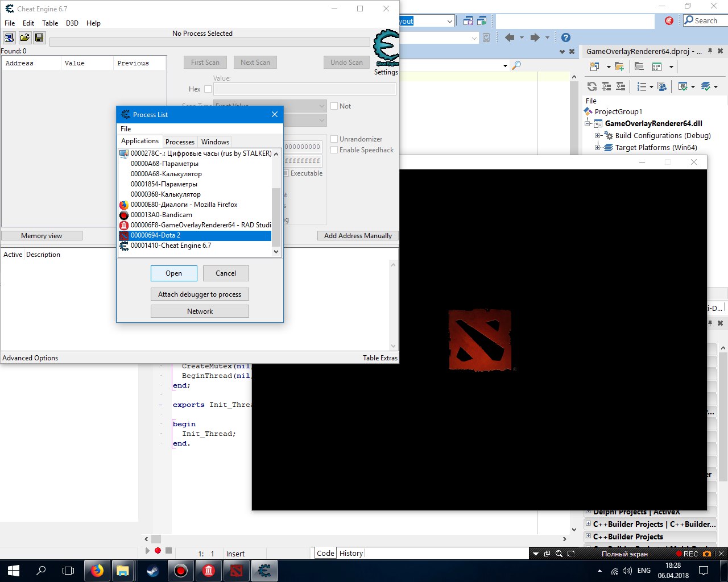The width and height of the screenshot is (728, 582).
Task: Enable the Hex checkbox
Action: [x=208, y=89]
